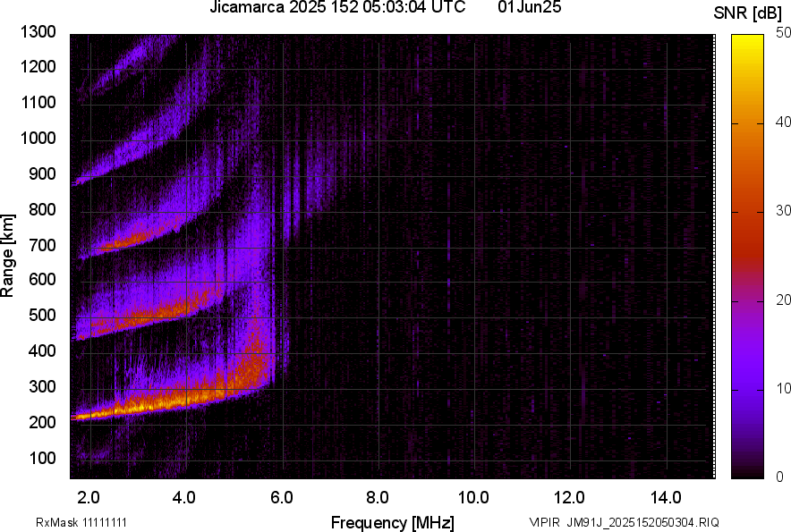This screenshot has height=532, width=791.
Task: Click the range tick label '300'
Action: (x=42, y=387)
